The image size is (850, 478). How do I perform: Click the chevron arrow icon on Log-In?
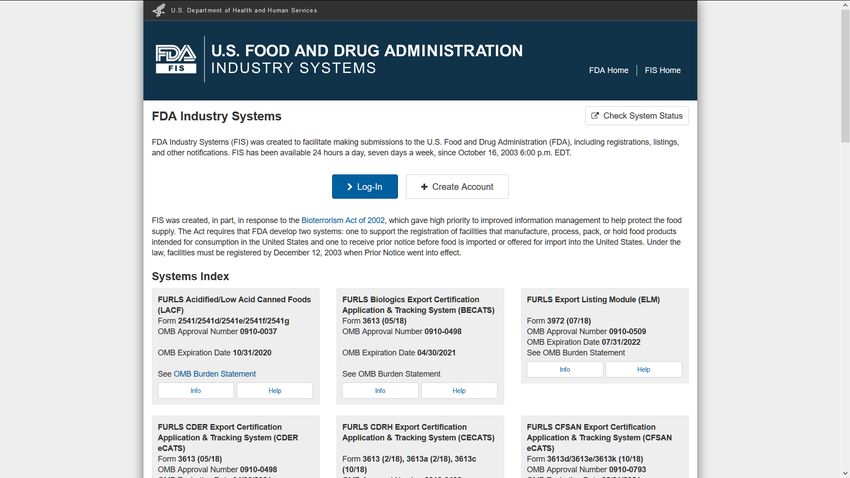[350, 187]
